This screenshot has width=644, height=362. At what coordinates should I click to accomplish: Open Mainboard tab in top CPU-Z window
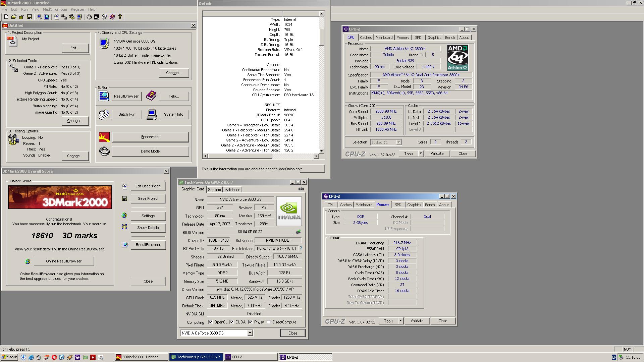click(384, 38)
